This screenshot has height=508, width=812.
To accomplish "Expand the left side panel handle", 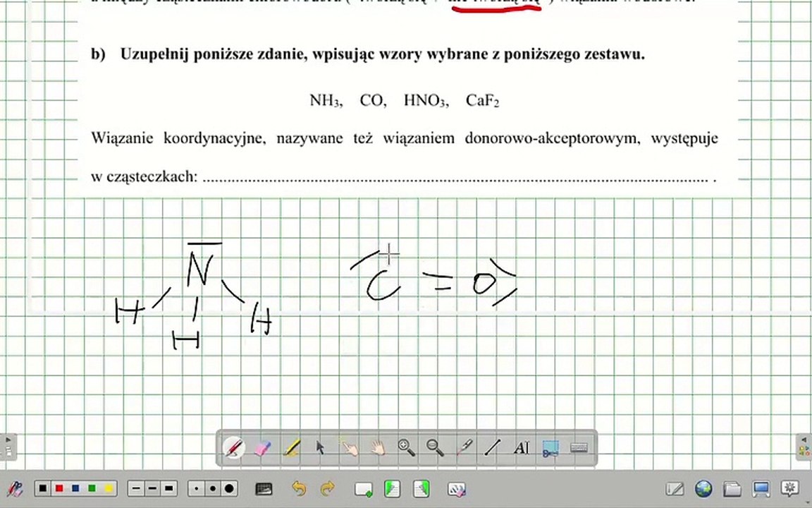I will pyautogui.click(x=8, y=447).
